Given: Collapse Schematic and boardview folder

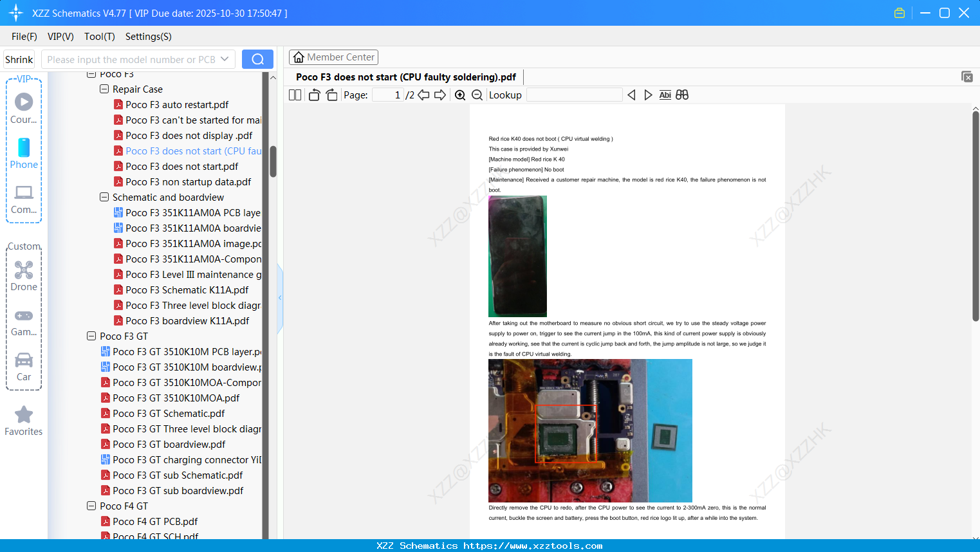Looking at the screenshot, I should tap(104, 198).
